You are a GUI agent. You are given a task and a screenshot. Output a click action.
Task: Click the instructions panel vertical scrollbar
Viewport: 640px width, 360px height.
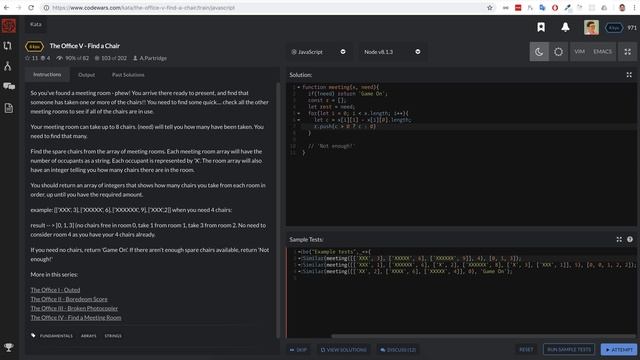[278, 210]
